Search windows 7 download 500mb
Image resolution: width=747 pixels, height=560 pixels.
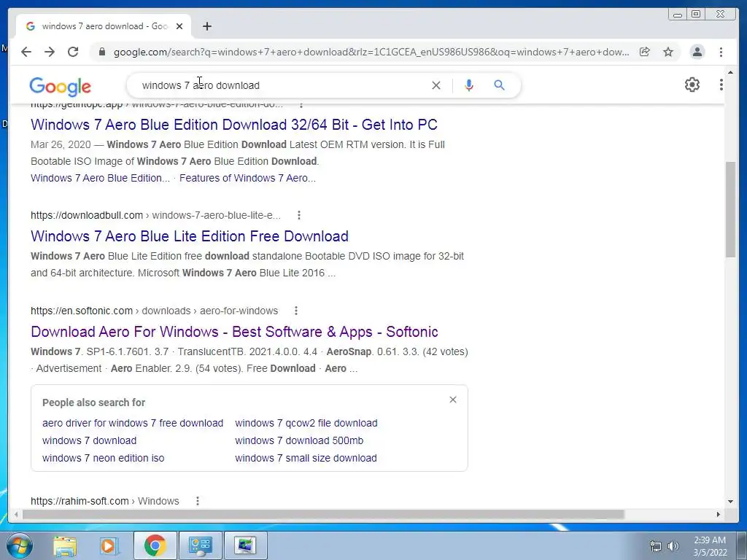(299, 440)
